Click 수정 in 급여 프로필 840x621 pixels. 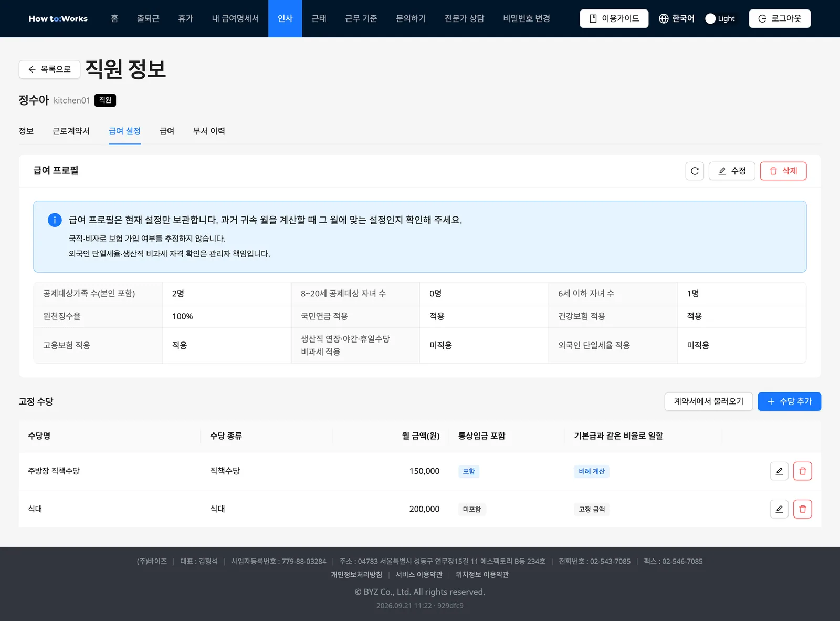coord(732,171)
